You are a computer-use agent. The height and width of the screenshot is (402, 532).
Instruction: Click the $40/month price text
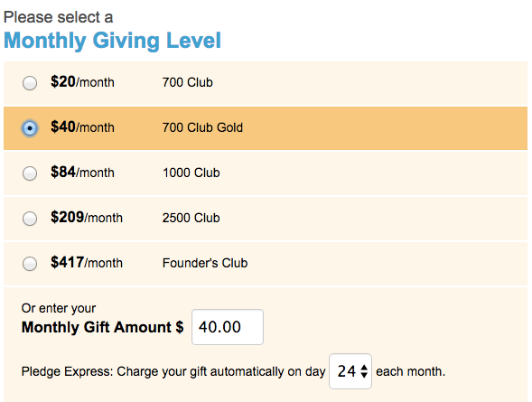click(x=82, y=127)
